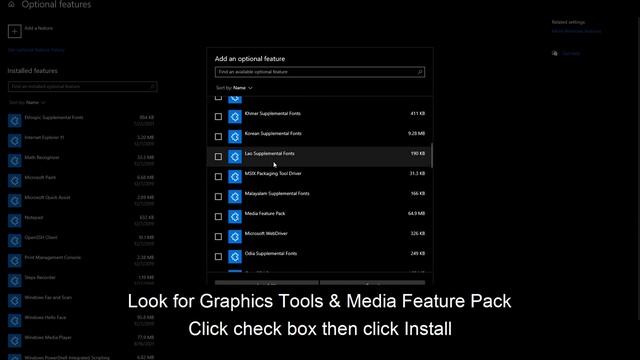Focus the Find an installed optional feature field
Screen dimensions: 640x360
pos(82,87)
